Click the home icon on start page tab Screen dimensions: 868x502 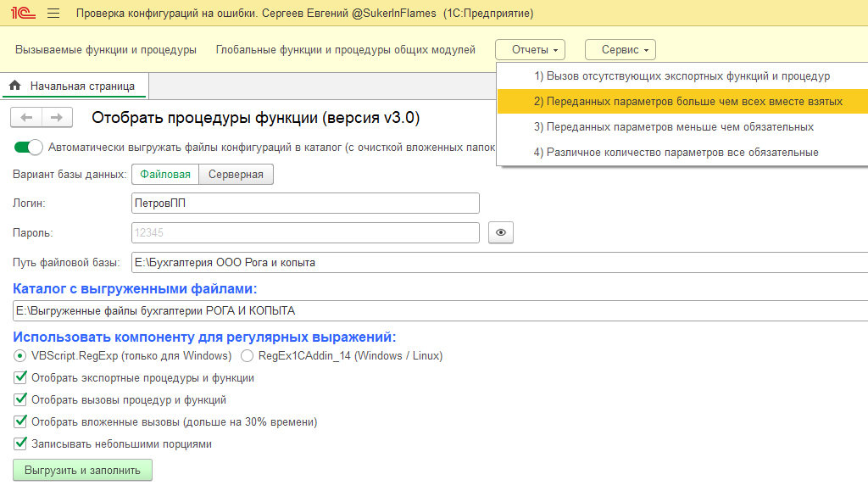tap(14, 86)
